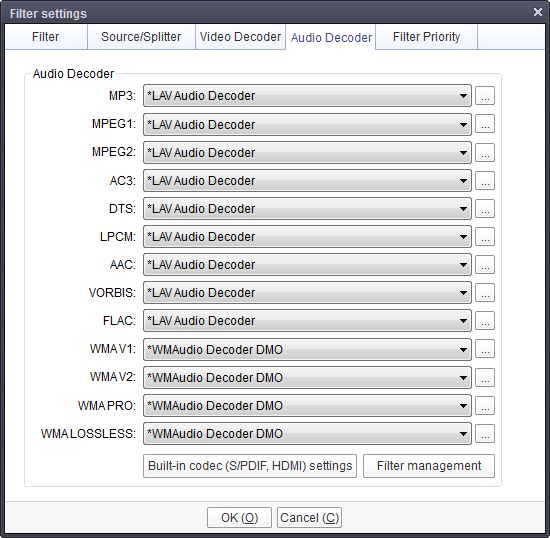Close the Filter settings dialog
This screenshot has height=538, width=550.
point(538,12)
